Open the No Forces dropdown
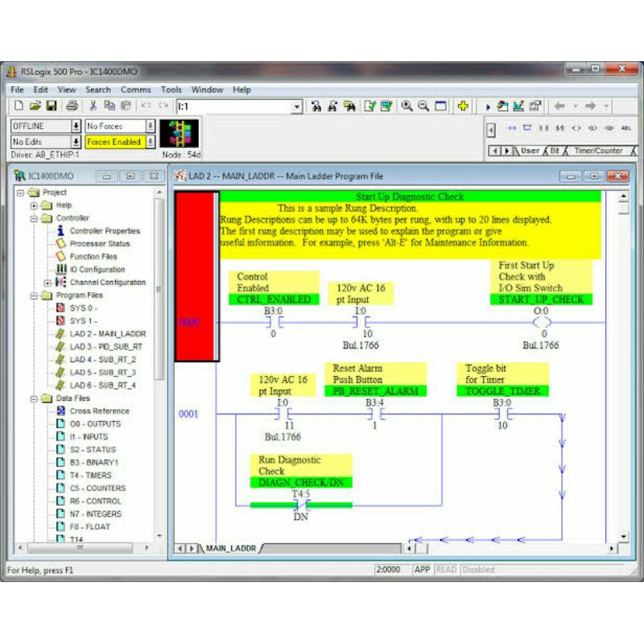Viewport: 644px width, 644px height. click(x=151, y=126)
